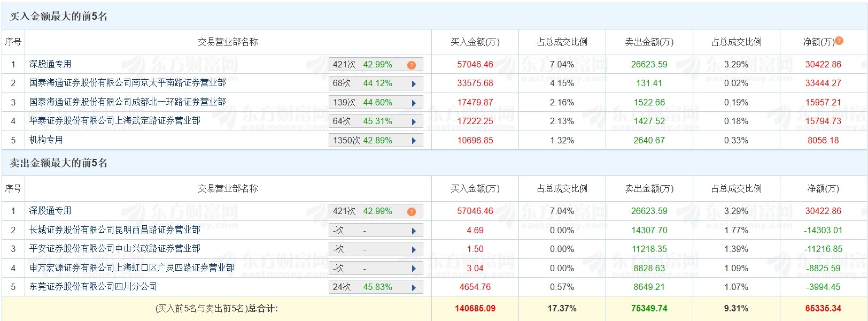Select sell amount 11218.35
The width and height of the screenshot is (868, 321).
click(x=649, y=249)
